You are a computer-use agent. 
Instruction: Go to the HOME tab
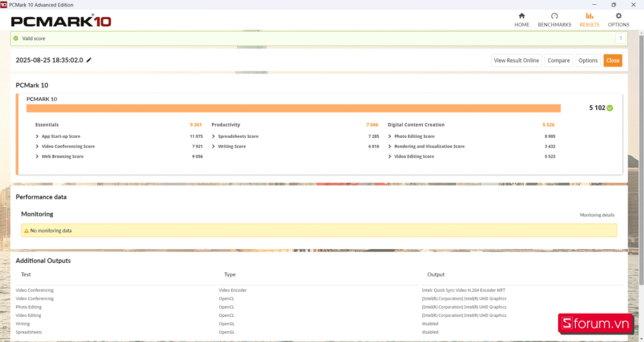(522, 20)
